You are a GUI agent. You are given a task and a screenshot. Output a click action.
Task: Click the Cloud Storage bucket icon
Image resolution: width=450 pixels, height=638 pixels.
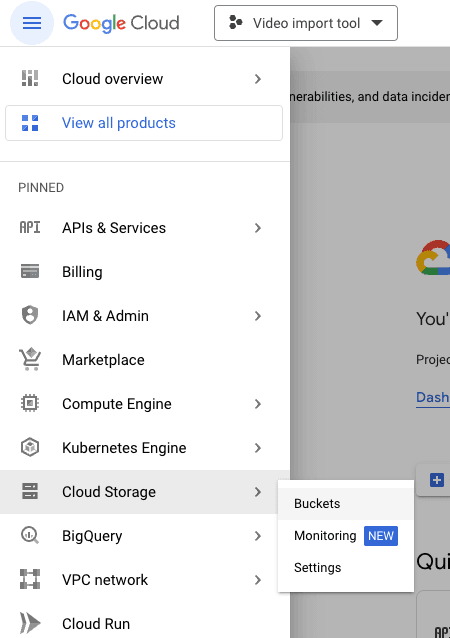[x=30, y=491]
